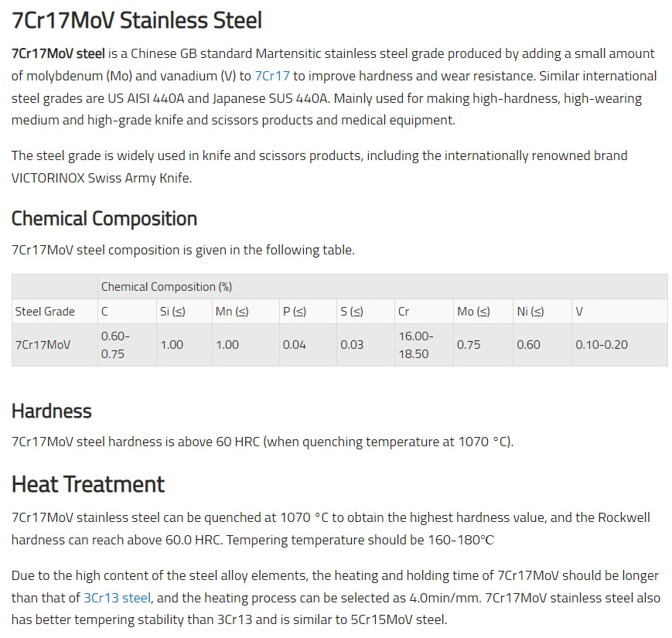Image resolution: width=672 pixels, height=638 pixels.
Task: Select the sulfur value 0.03 cell
Action: tap(366, 345)
